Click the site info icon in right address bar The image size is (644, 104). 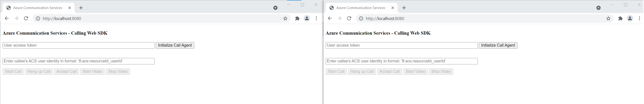(x=361, y=18)
